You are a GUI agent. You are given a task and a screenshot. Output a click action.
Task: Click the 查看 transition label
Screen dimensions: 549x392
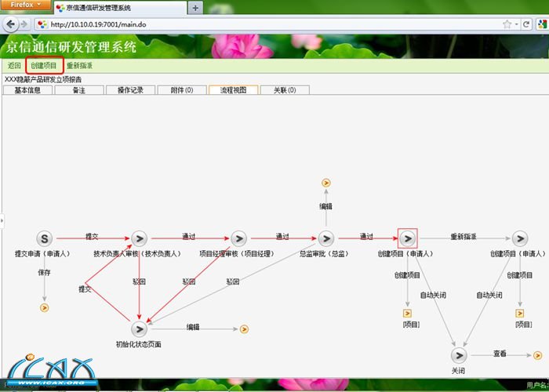coord(500,354)
